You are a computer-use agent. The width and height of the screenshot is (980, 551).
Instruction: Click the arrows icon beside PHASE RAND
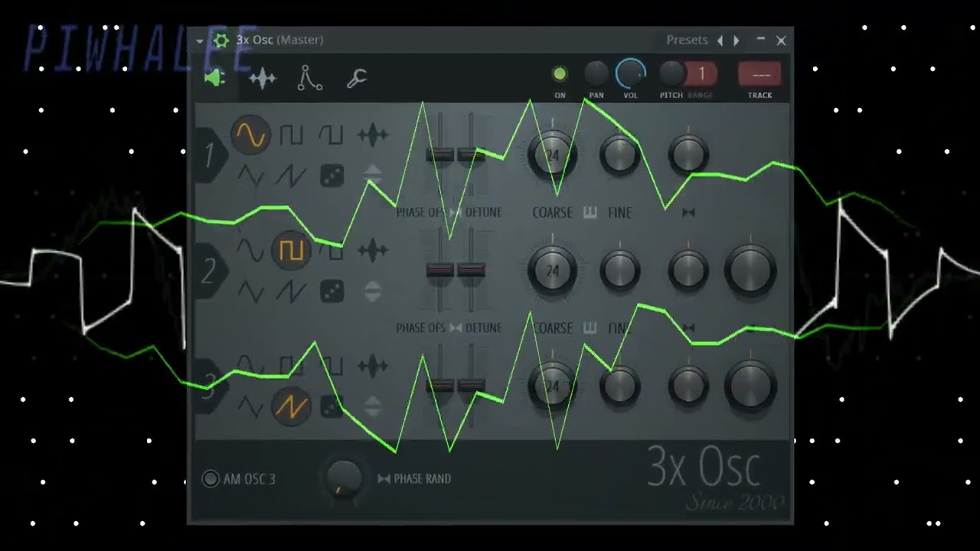coord(384,479)
